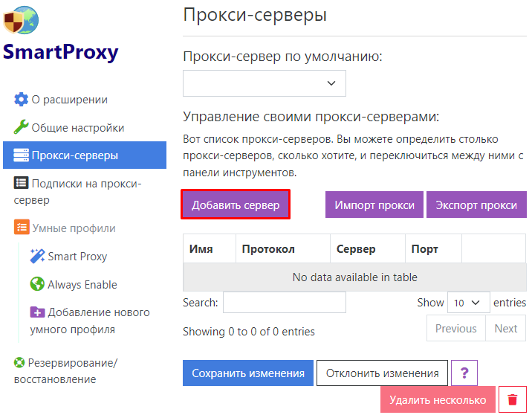Viewport: 532px width, 415px height.
Task: Open the default proxy server dropdown
Action: [265, 83]
